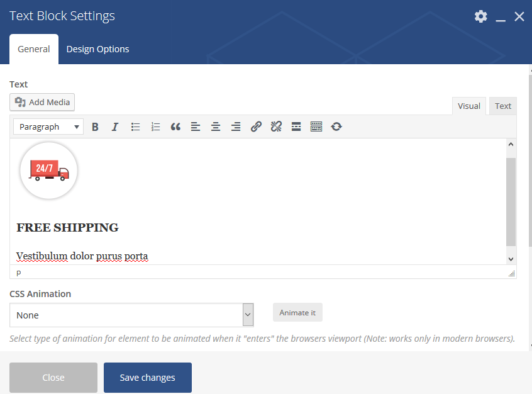This screenshot has width=532, height=394.
Task: Toggle the toolbar kitchen sink
Action: point(316,127)
